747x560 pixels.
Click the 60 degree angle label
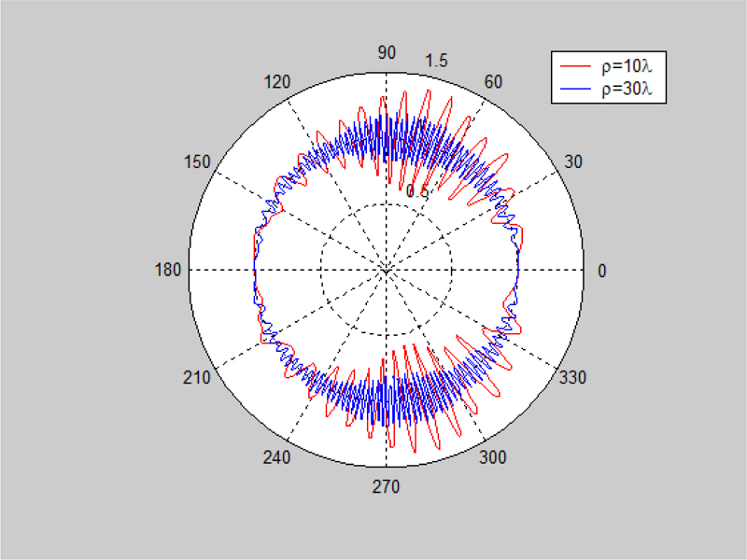[x=493, y=82]
